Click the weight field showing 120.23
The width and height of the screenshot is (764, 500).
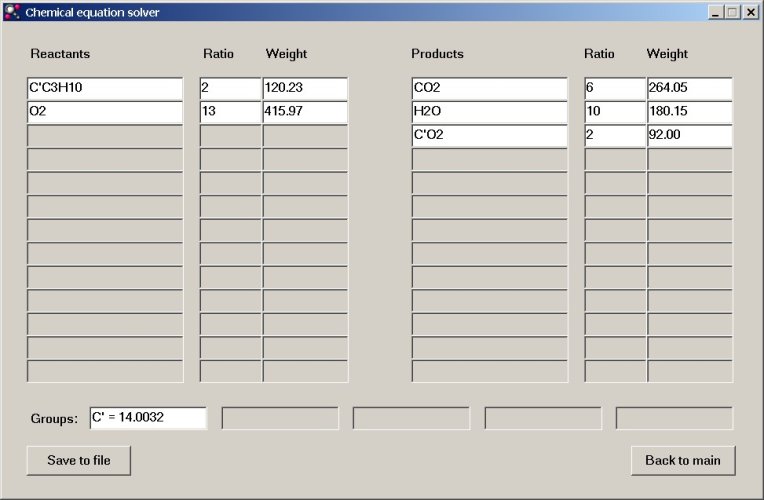[x=305, y=88]
